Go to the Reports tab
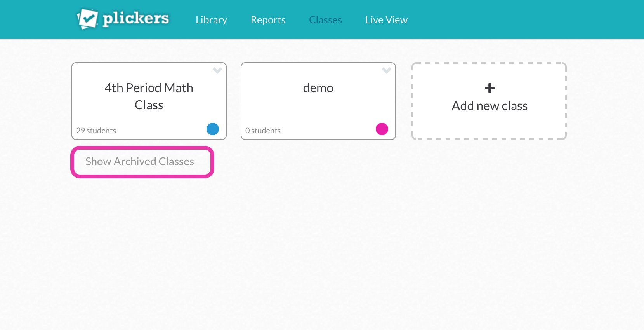The image size is (644, 330). 268,20
